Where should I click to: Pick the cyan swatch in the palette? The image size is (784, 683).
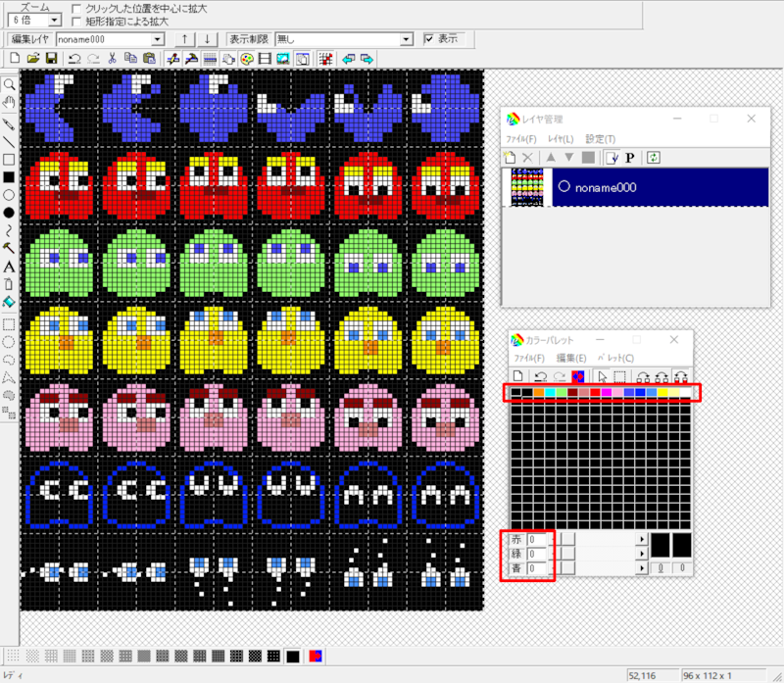tap(550, 393)
